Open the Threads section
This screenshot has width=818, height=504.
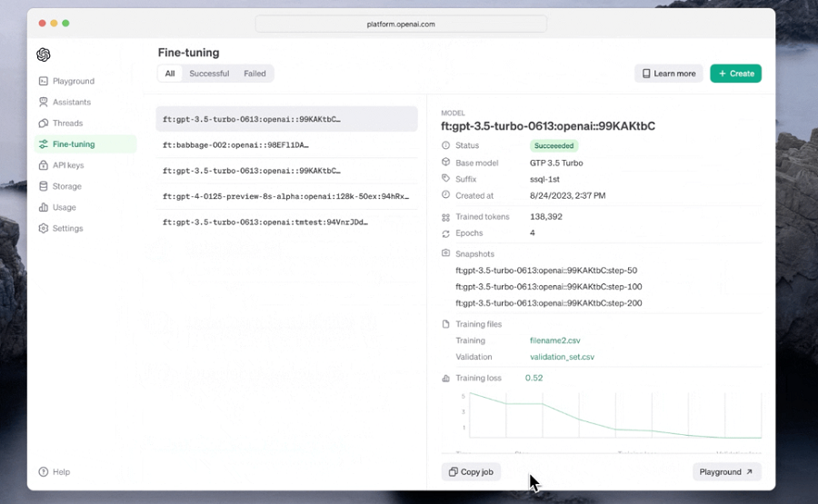(61, 123)
